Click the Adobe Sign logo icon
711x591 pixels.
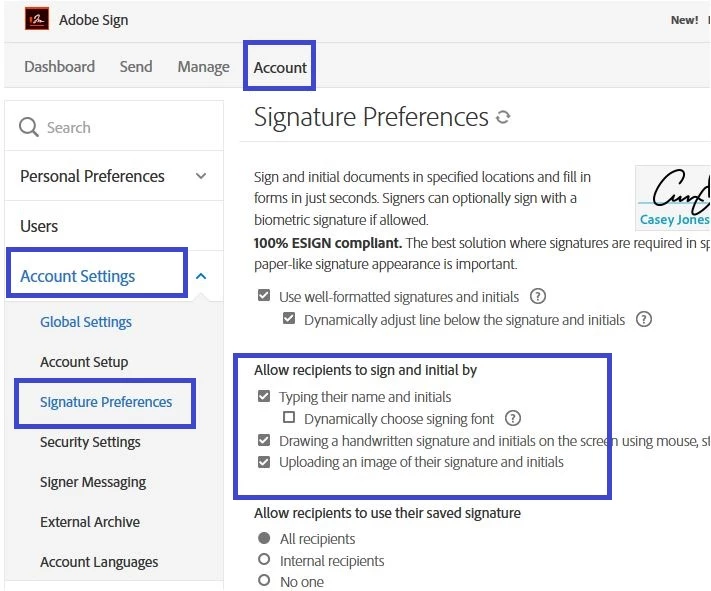point(37,20)
